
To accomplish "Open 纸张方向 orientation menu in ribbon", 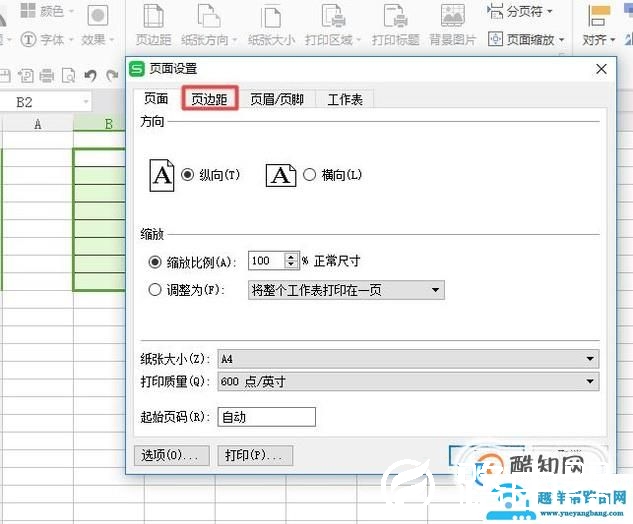I will pos(209,25).
